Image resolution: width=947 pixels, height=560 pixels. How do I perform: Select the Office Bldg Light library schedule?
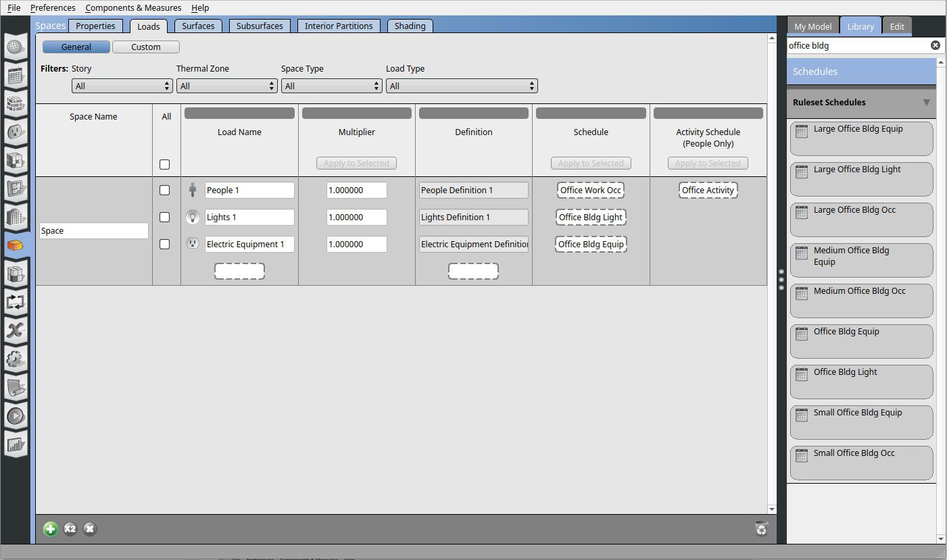pos(861,381)
